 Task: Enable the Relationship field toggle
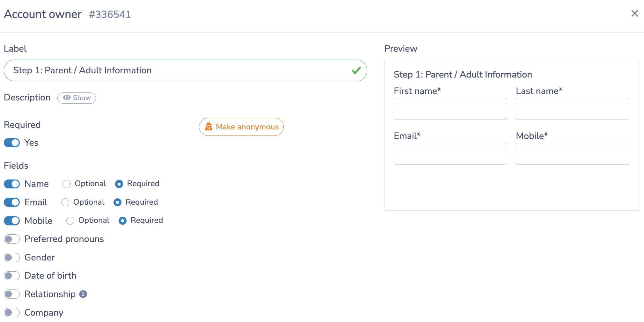click(x=12, y=294)
